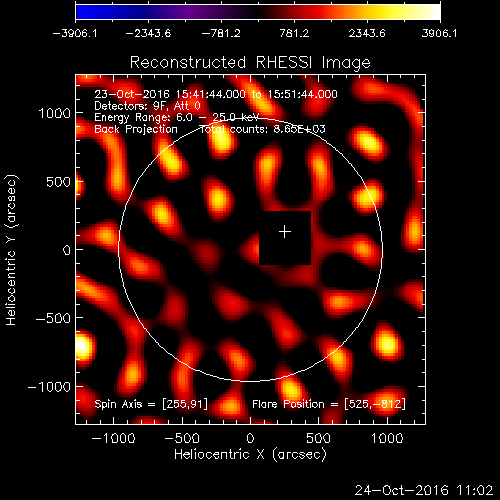The width and height of the screenshot is (500, 500).
Task: Click the Y-axis tick label '0'
Action: [67, 250]
